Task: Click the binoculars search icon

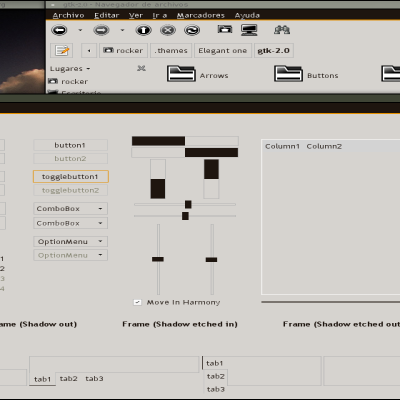Action: [282, 30]
